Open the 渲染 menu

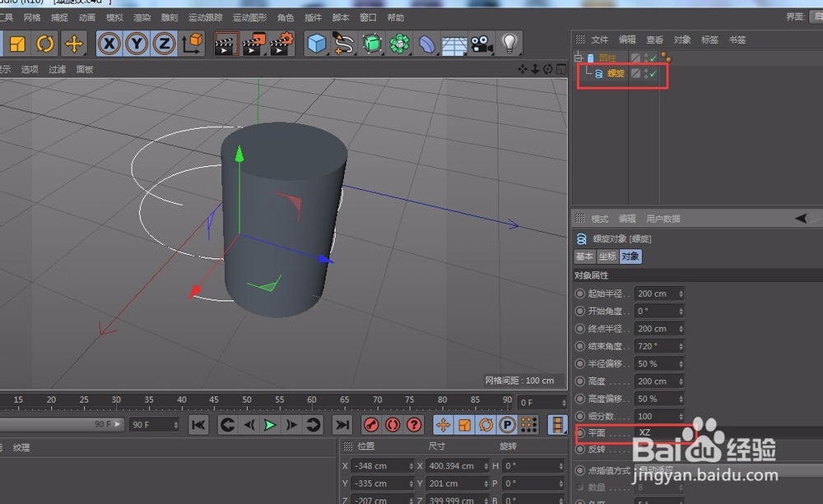(142, 17)
